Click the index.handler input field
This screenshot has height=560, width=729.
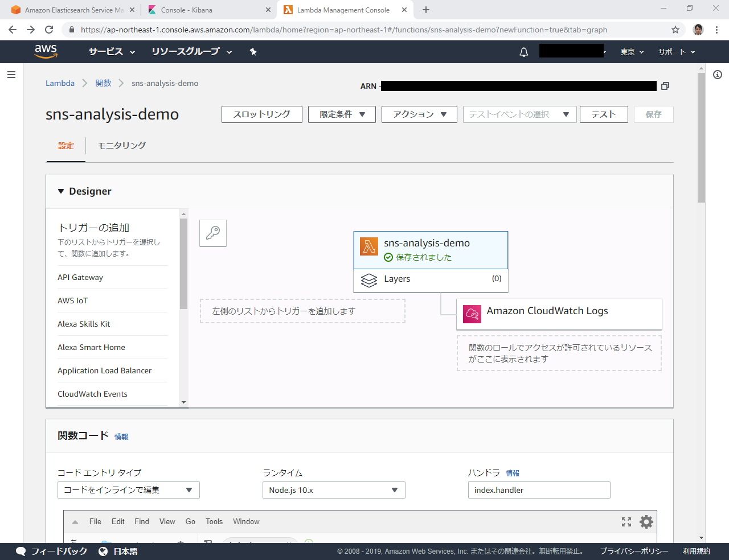coord(538,490)
